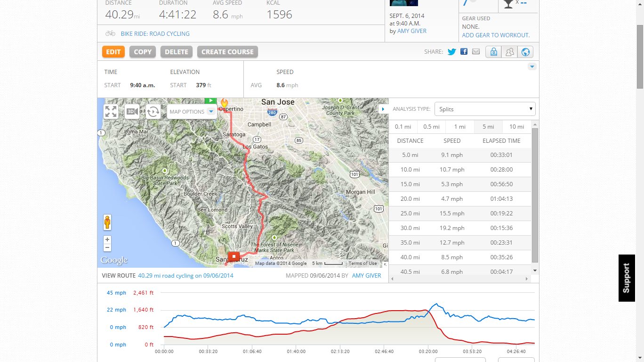Click the route replay icon
Viewport: 644px width, 362px height.
coord(153,112)
